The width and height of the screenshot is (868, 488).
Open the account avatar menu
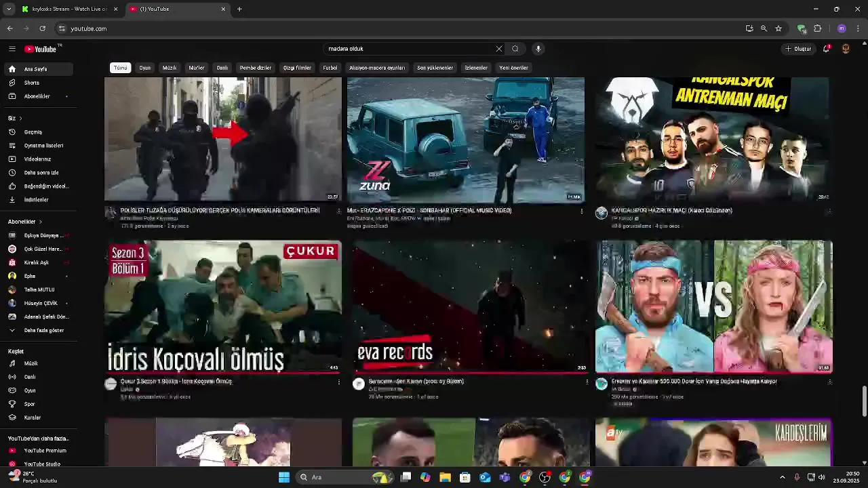click(846, 49)
